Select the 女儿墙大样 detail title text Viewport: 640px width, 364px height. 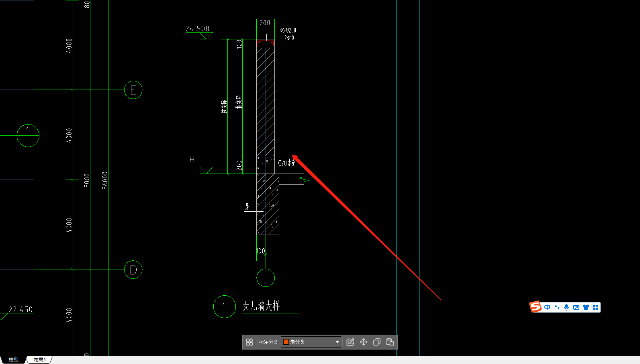[x=261, y=306]
